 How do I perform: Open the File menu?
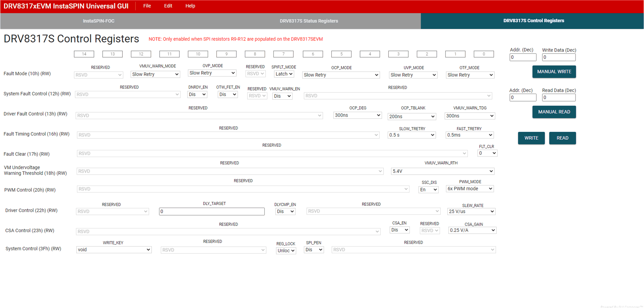(147, 6)
